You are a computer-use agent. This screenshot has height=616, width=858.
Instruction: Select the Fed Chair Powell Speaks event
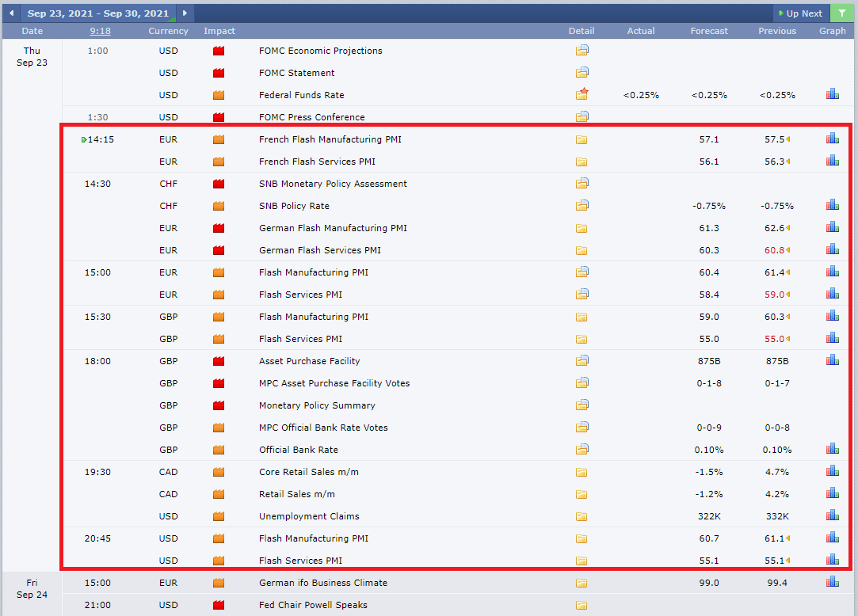pyautogui.click(x=313, y=604)
